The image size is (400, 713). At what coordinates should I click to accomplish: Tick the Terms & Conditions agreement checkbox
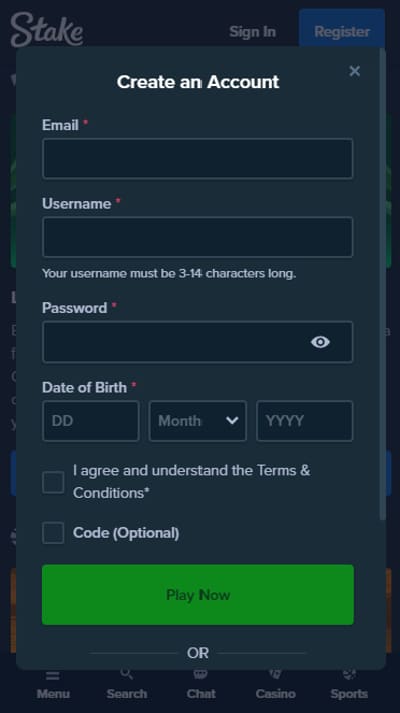pos(53,482)
